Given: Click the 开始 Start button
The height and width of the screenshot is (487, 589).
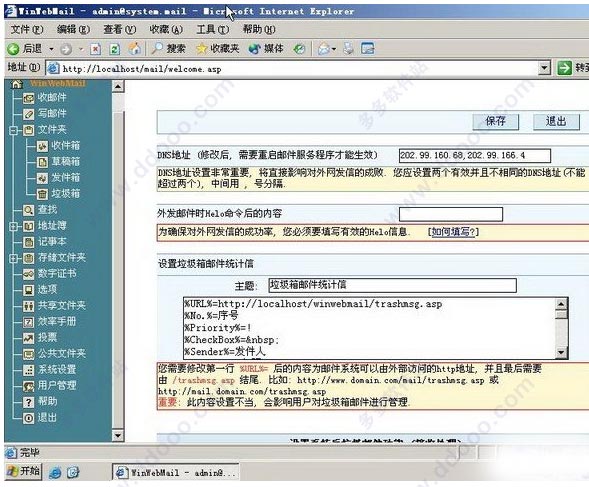Looking at the screenshot, I should tap(24, 471).
